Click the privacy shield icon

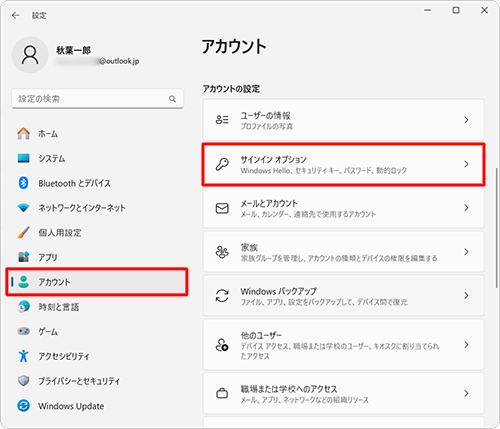pyautogui.click(x=24, y=381)
